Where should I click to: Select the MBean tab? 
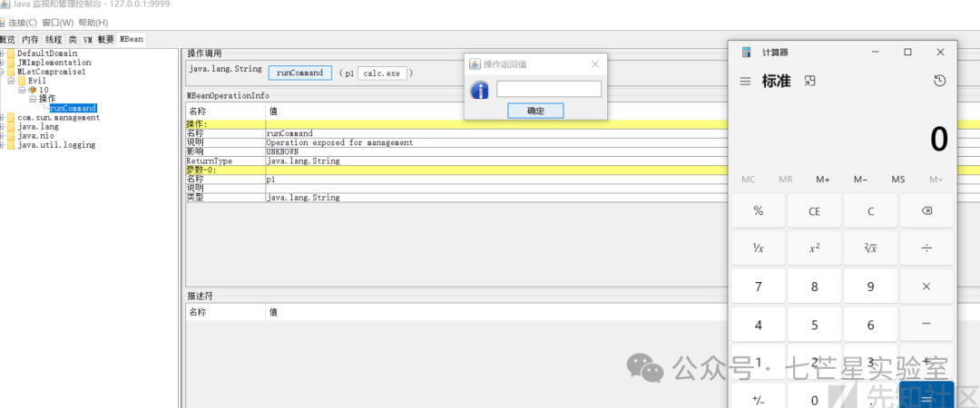point(132,39)
